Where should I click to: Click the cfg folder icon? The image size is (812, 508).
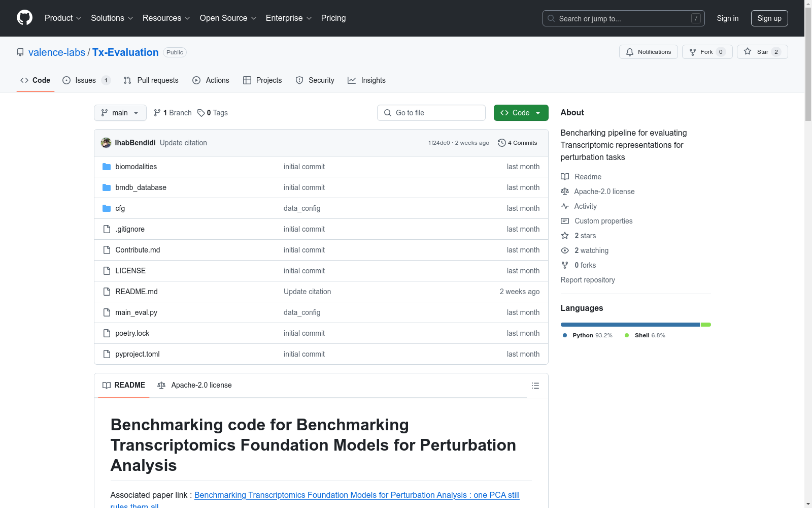[x=107, y=208]
